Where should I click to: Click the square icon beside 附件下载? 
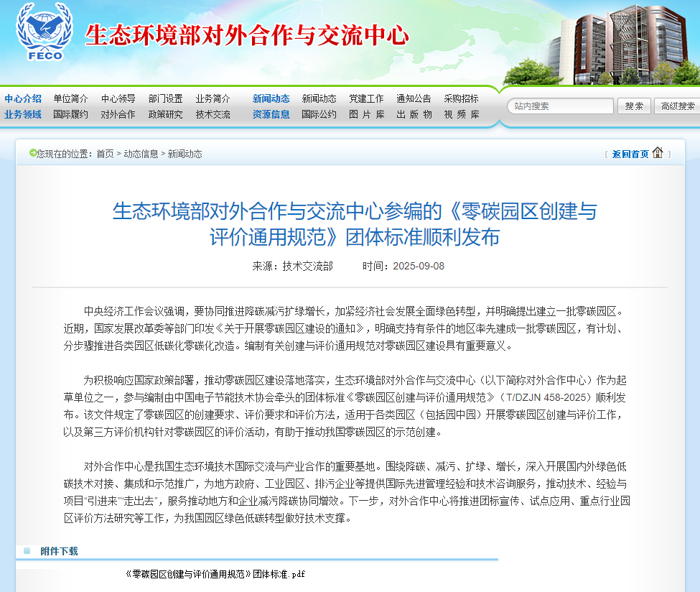[x=27, y=551]
